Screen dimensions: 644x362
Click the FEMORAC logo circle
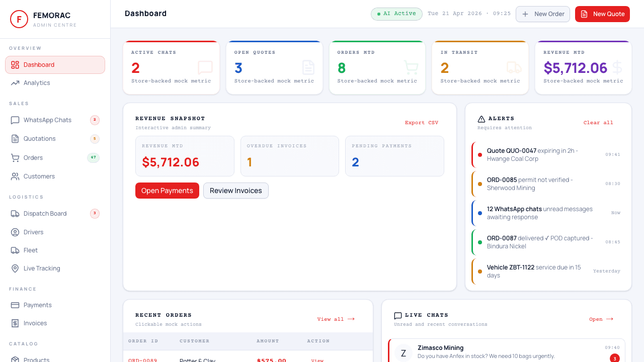click(19, 19)
